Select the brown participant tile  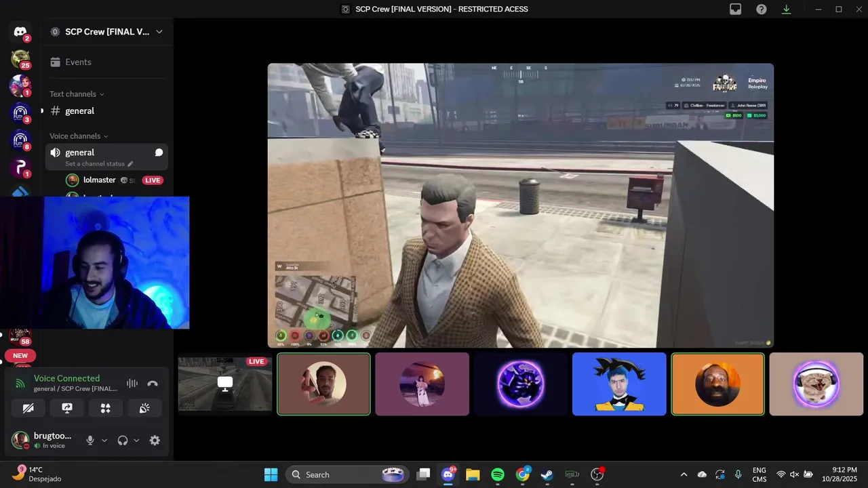323,384
